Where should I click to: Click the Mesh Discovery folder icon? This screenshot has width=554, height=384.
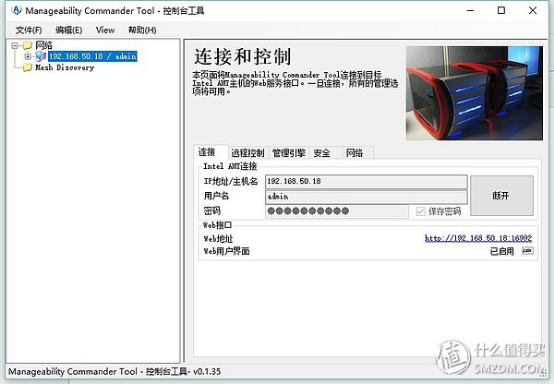click(x=28, y=67)
